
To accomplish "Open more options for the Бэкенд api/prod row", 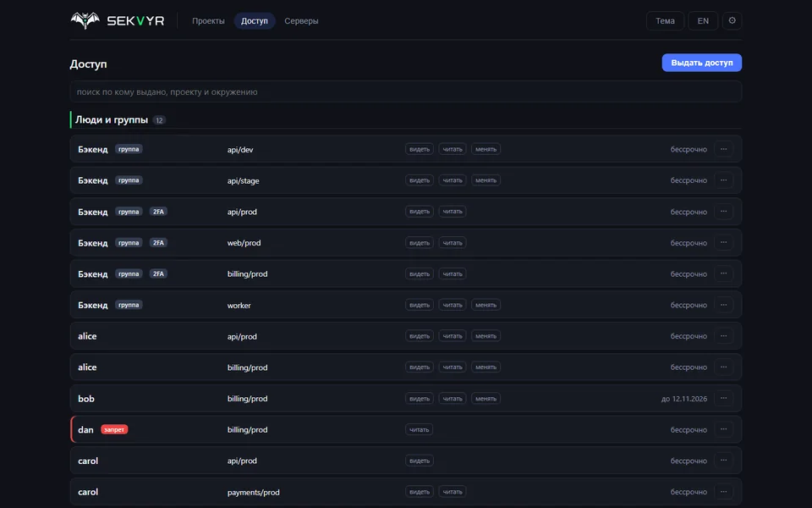I will [x=723, y=212].
